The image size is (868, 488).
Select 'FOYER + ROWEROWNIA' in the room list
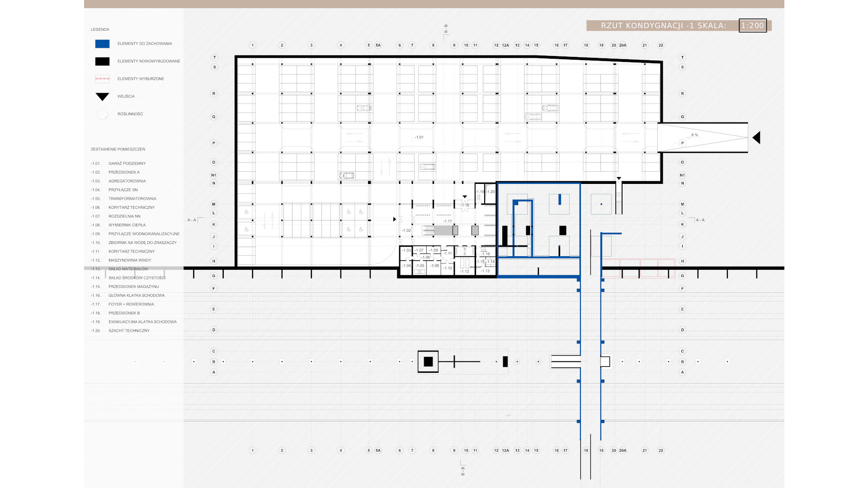(131, 305)
